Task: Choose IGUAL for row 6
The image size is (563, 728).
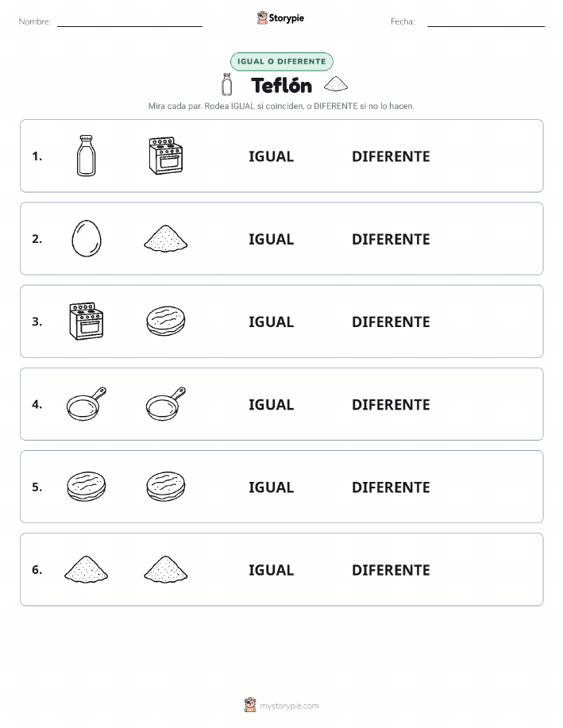Action: [272, 570]
